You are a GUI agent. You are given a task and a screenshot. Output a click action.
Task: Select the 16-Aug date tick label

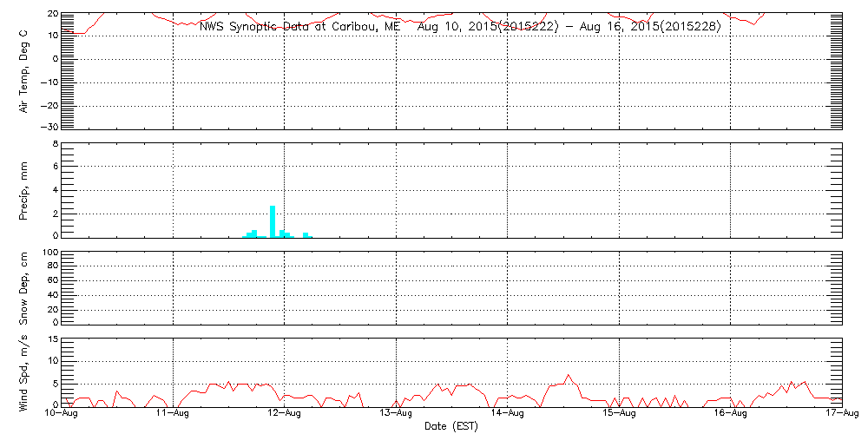click(731, 415)
